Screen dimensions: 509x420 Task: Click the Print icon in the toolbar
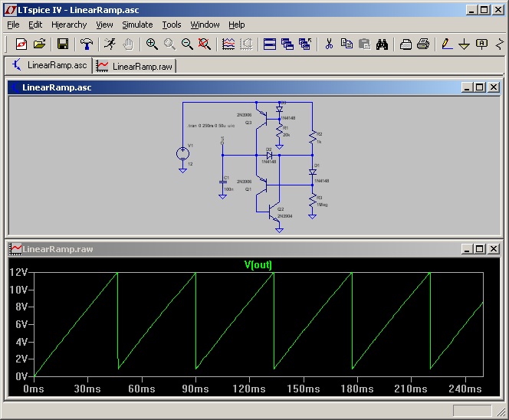click(x=422, y=44)
